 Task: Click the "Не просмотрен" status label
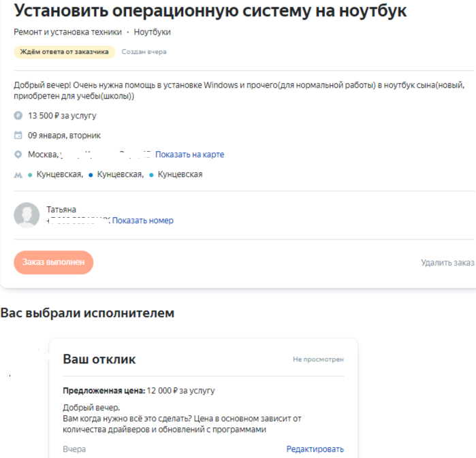coord(318,359)
